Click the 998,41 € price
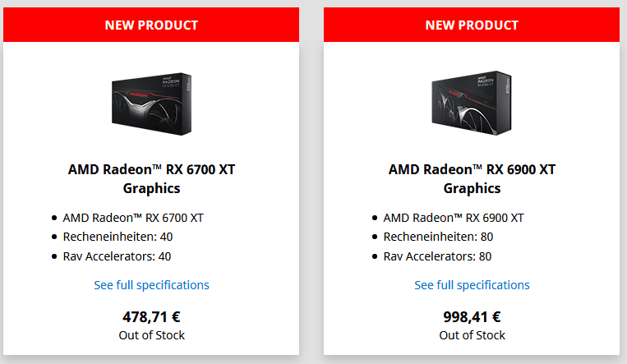 pos(472,317)
